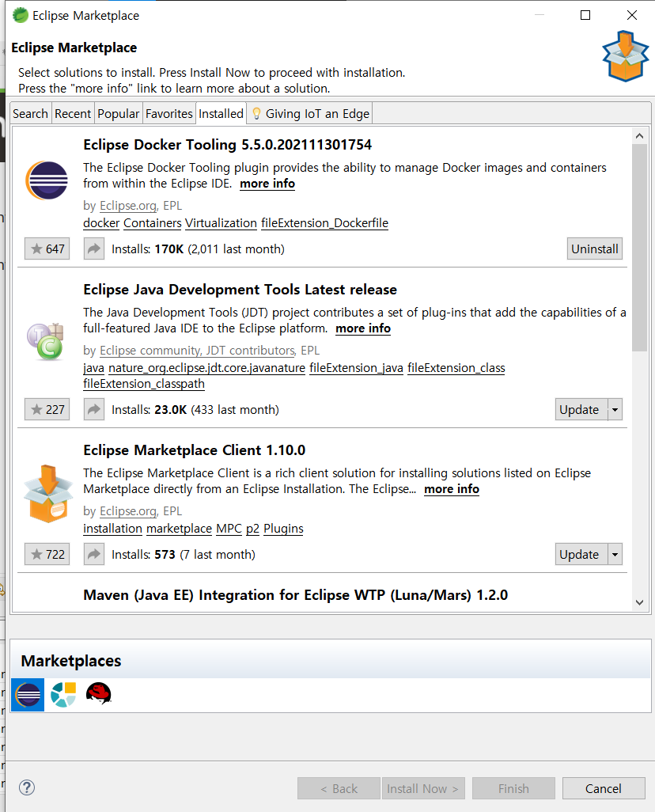
Task: Update Eclipse Marketplace Client
Action: 581,555
